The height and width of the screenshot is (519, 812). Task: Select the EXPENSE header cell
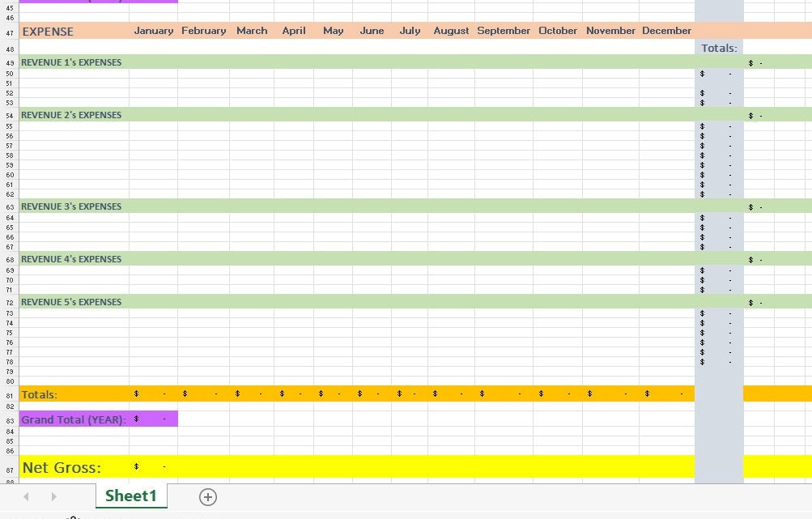(x=49, y=31)
